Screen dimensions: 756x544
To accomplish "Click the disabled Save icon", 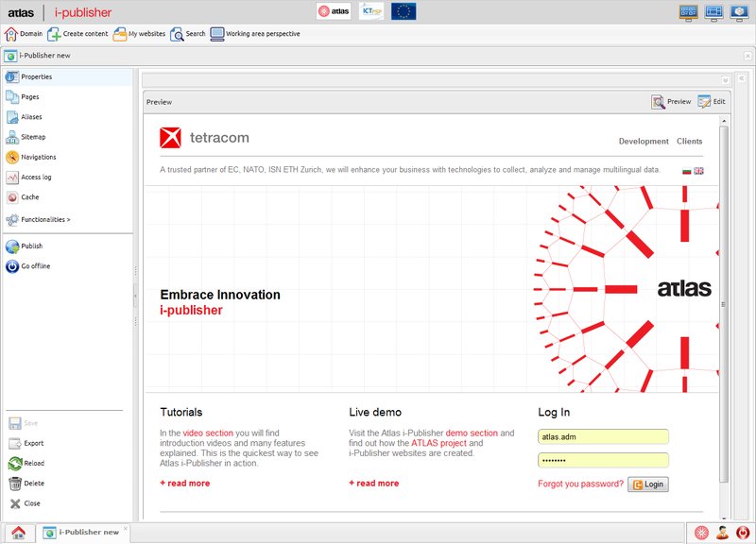I will [15, 423].
